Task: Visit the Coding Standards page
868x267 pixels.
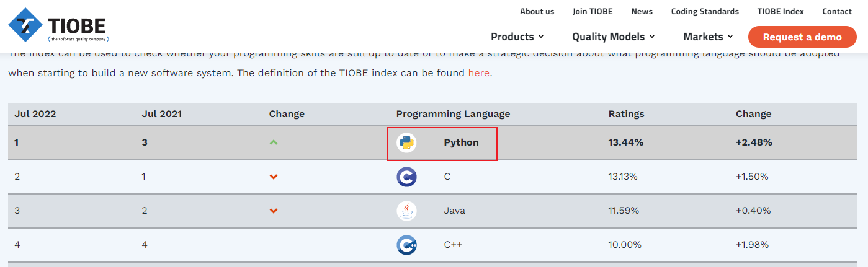Action: [705, 11]
